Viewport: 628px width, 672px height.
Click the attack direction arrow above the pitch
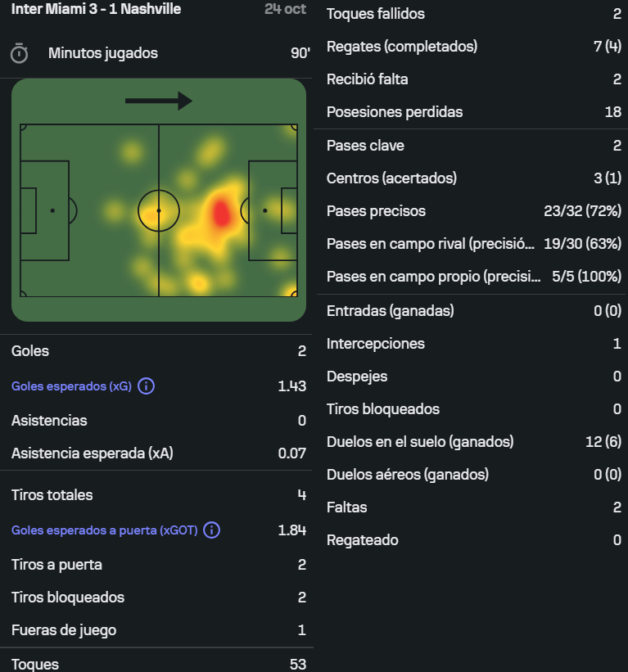(159, 101)
